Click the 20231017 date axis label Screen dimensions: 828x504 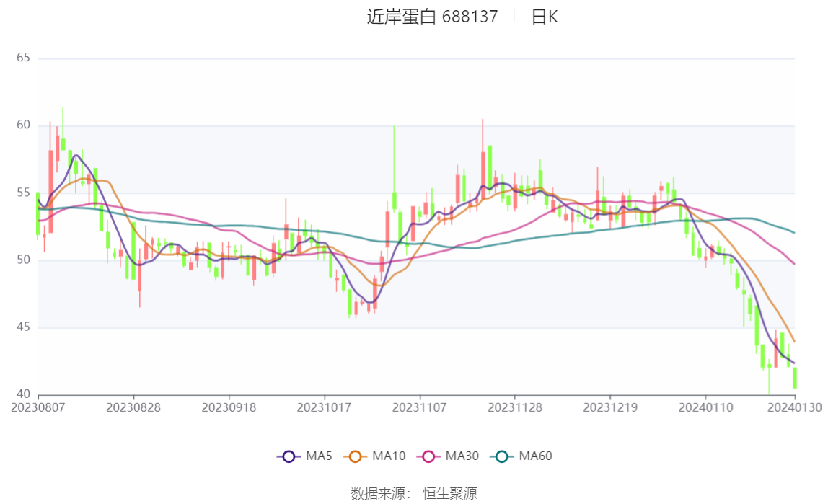[x=324, y=407]
